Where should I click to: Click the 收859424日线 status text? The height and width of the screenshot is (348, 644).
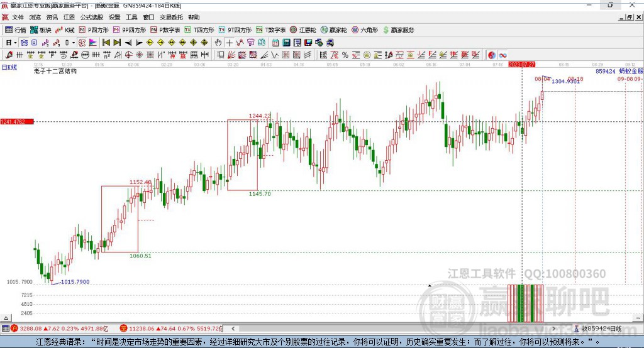click(x=601, y=329)
